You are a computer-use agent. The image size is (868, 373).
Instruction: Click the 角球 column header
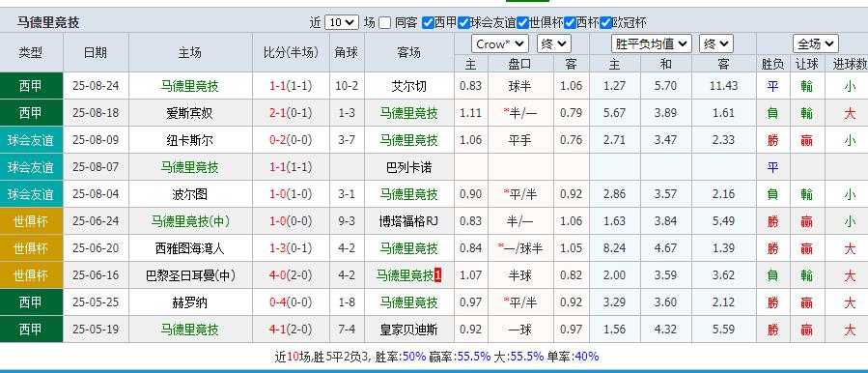pyautogui.click(x=347, y=52)
